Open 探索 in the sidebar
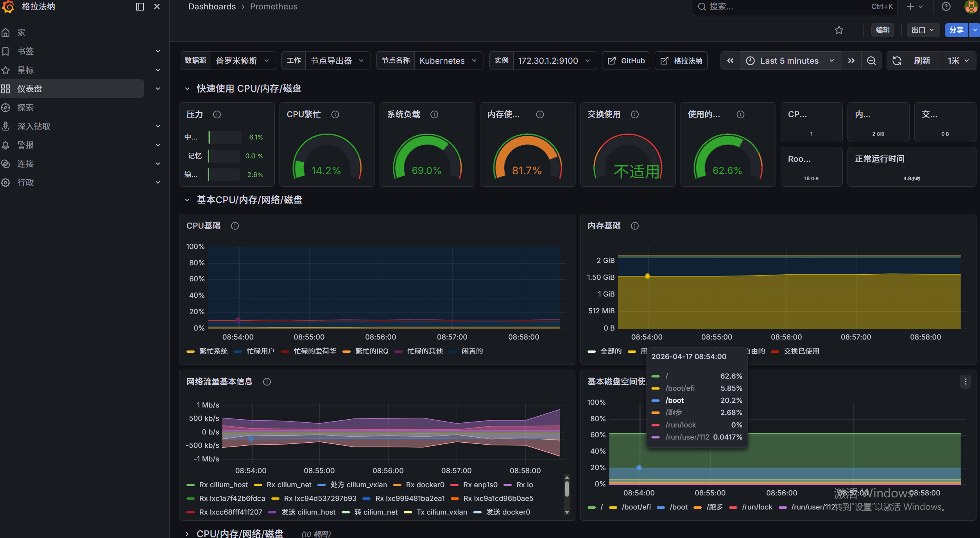 pyautogui.click(x=26, y=107)
